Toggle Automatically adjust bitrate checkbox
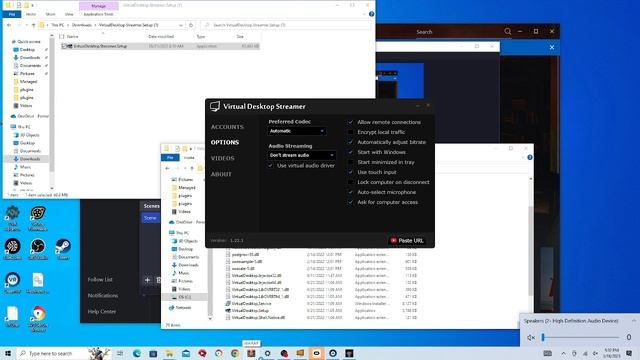The height and width of the screenshot is (360, 640). coord(350,142)
